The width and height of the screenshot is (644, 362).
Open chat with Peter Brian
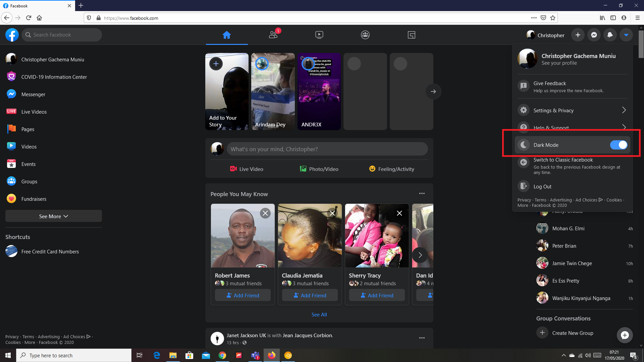click(x=585, y=246)
